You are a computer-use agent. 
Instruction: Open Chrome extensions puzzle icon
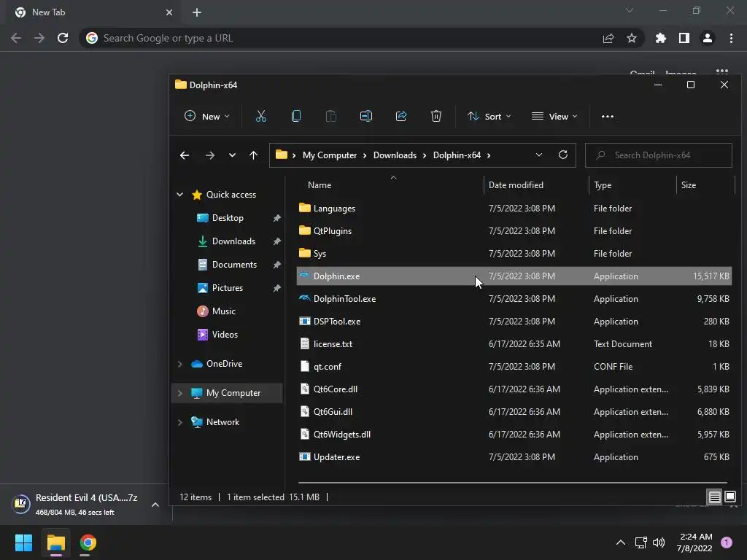(x=660, y=38)
